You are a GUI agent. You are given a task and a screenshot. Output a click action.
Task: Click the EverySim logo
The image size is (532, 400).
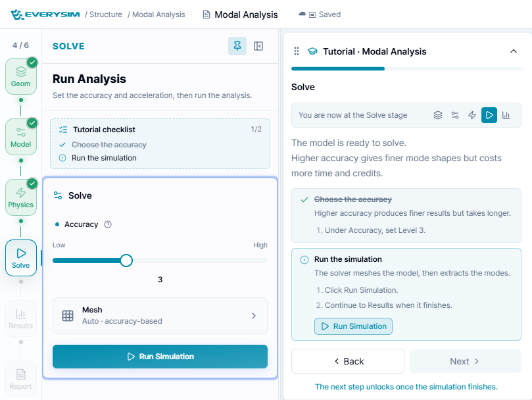click(x=45, y=14)
